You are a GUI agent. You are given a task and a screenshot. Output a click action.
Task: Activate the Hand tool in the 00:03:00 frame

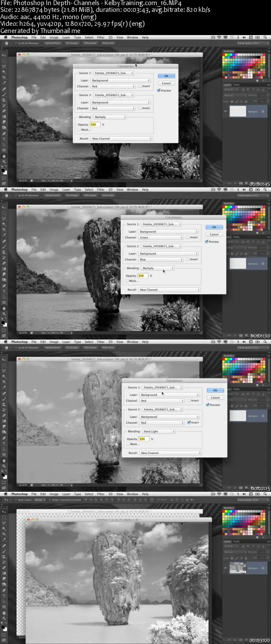coord(4,613)
